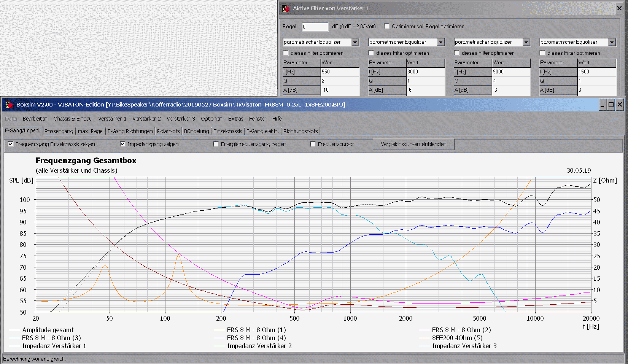Toggle the Impedanzgang zeigen checkbox
628x364 pixels.
(x=123, y=144)
